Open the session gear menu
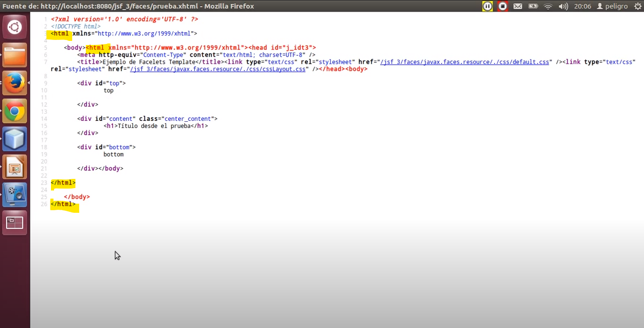 (637, 6)
